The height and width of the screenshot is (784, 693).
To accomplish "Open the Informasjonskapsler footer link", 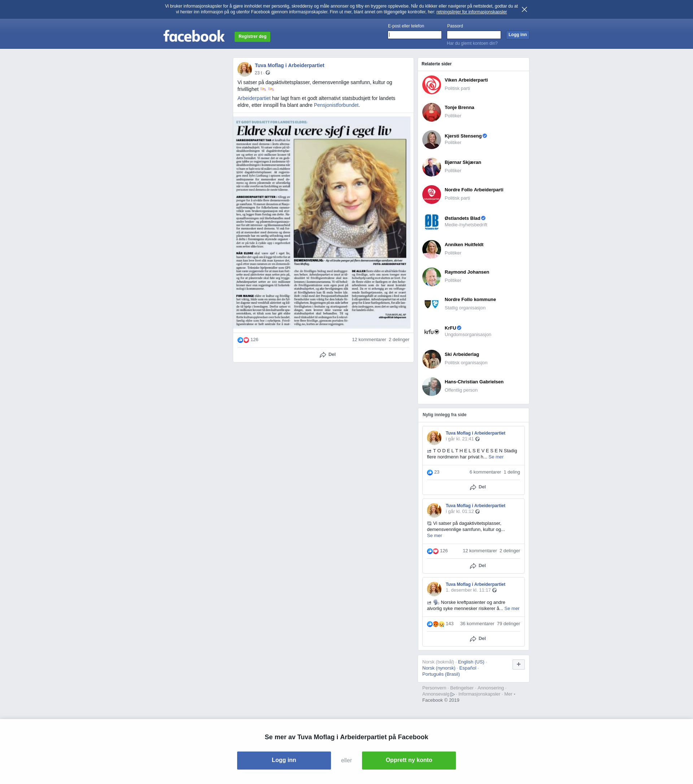I will 479,694.
